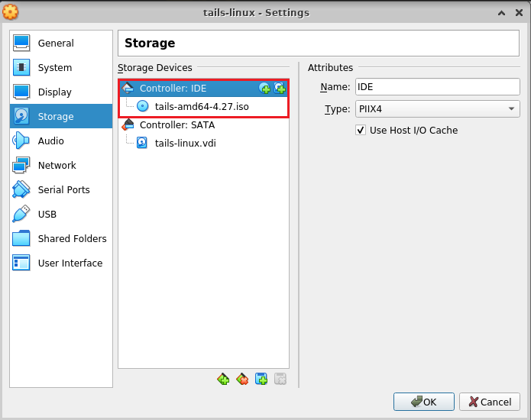This screenshot has width=531, height=420.
Task: Click the optical disc icon for tails-amd64-4.27.iso
Action: click(143, 106)
